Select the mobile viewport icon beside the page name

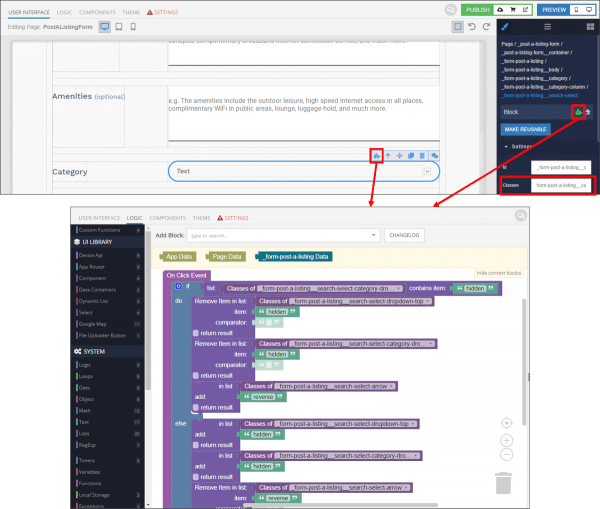[x=134, y=27]
